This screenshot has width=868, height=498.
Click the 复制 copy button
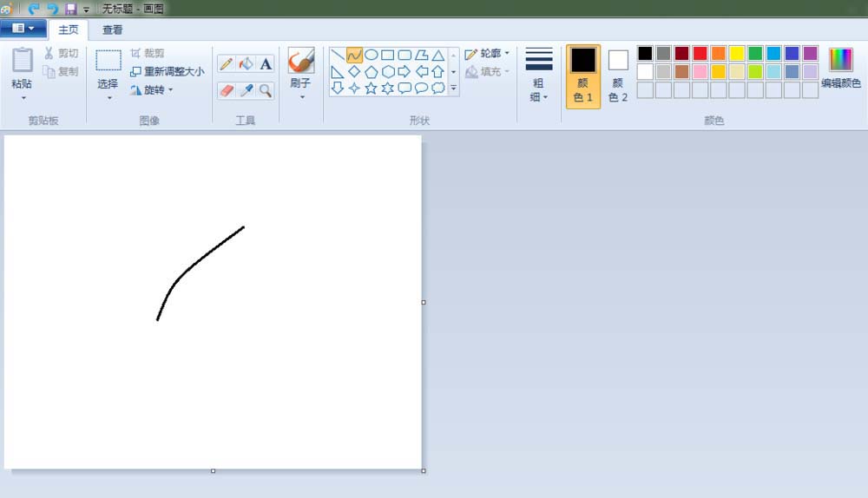[62, 71]
